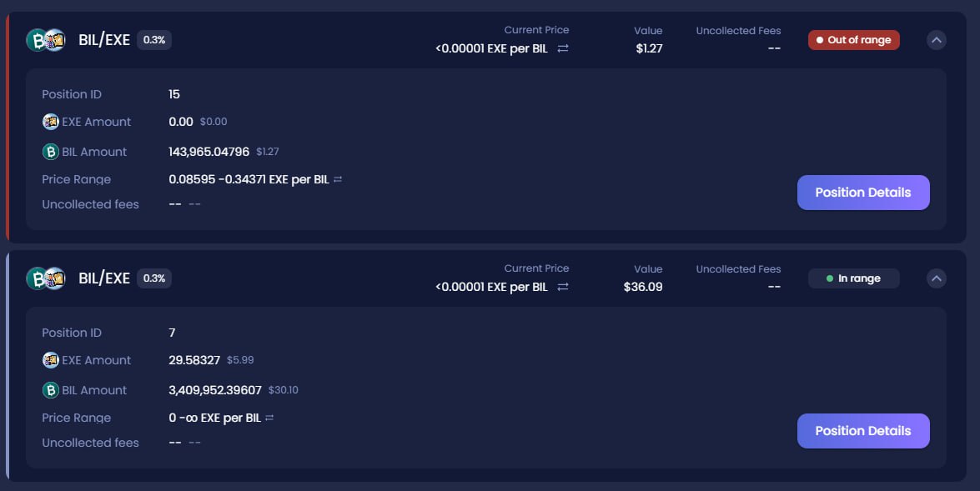This screenshot has width=980, height=491.
Task: Swap current price denomination in second position header
Action: click(x=563, y=287)
